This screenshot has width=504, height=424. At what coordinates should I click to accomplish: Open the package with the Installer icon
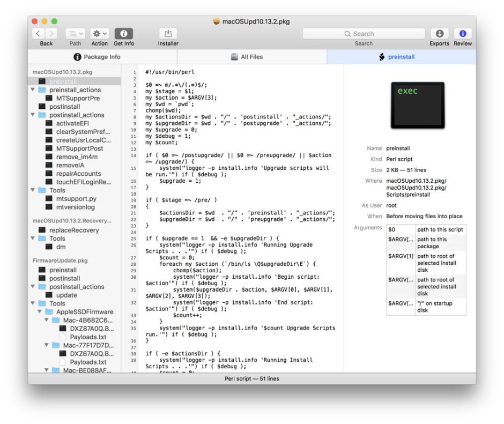click(x=167, y=33)
